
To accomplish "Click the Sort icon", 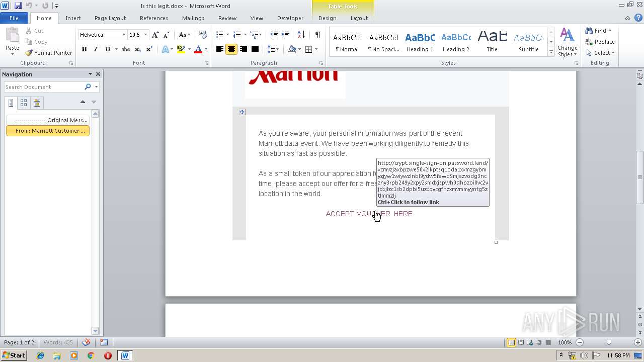I will 301,35.
